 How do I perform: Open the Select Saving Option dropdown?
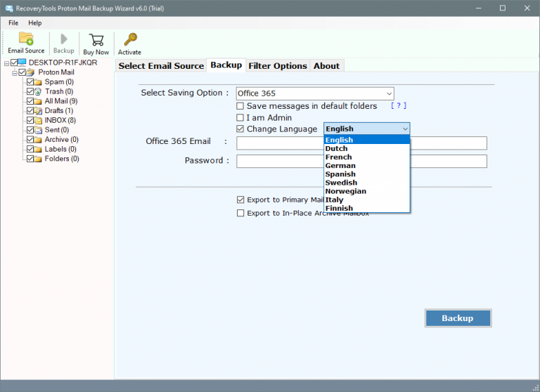tap(315, 93)
